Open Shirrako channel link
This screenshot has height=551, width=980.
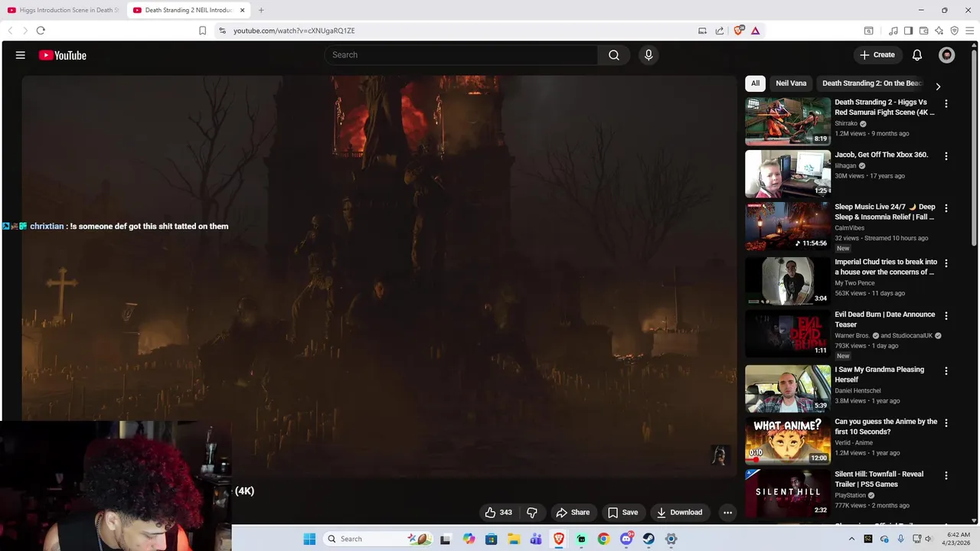click(846, 123)
